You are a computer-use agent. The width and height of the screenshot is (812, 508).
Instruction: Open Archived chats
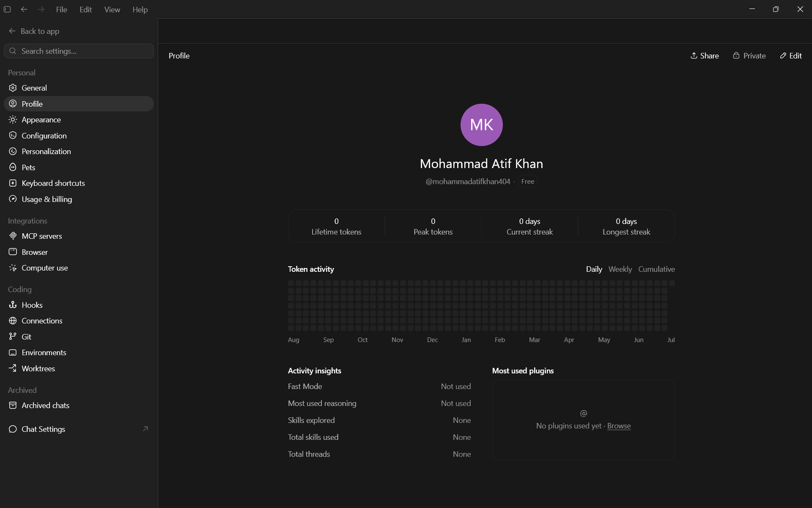point(79,405)
